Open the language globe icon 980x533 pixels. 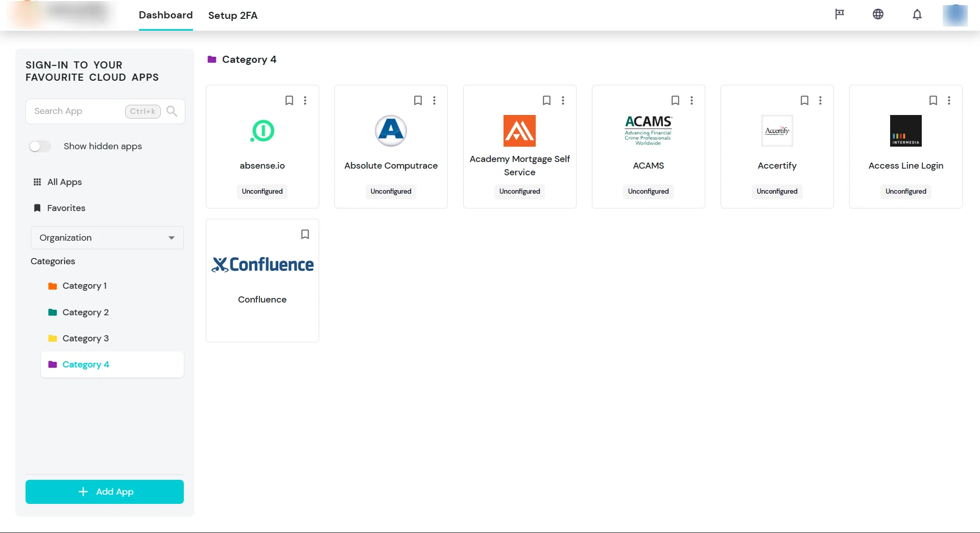(878, 14)
